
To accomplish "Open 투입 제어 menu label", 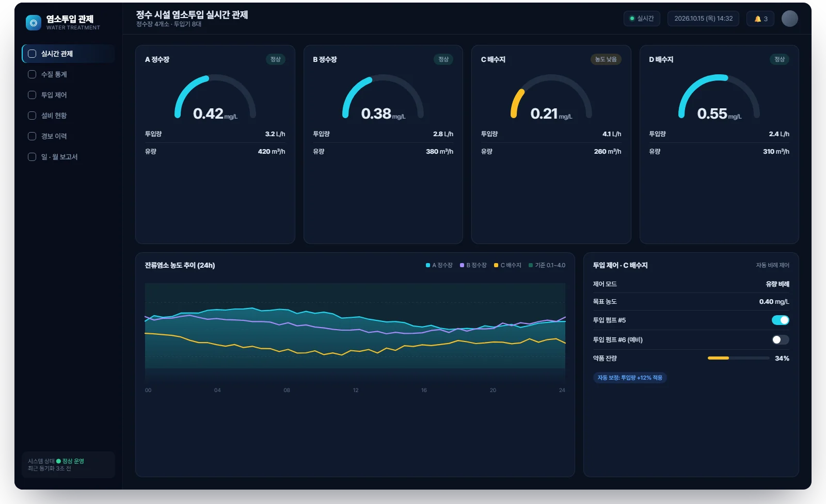I will pyautogui.click(x=54, y=95).
